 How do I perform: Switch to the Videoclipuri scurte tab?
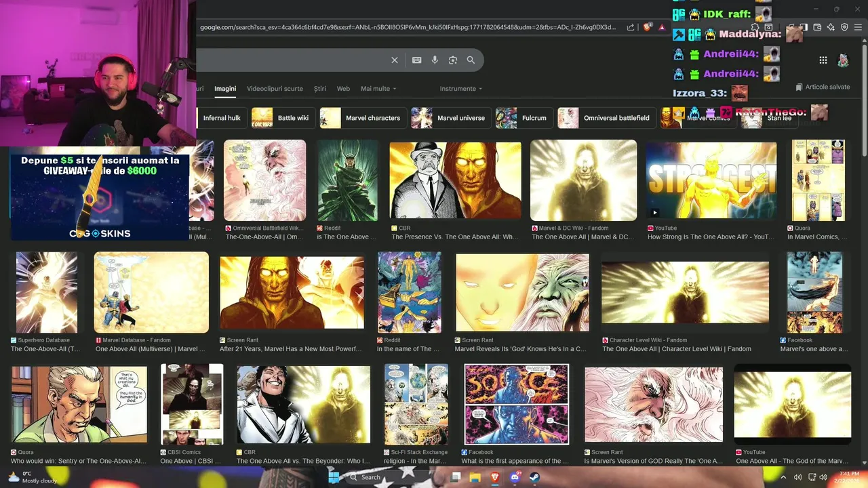275,89
